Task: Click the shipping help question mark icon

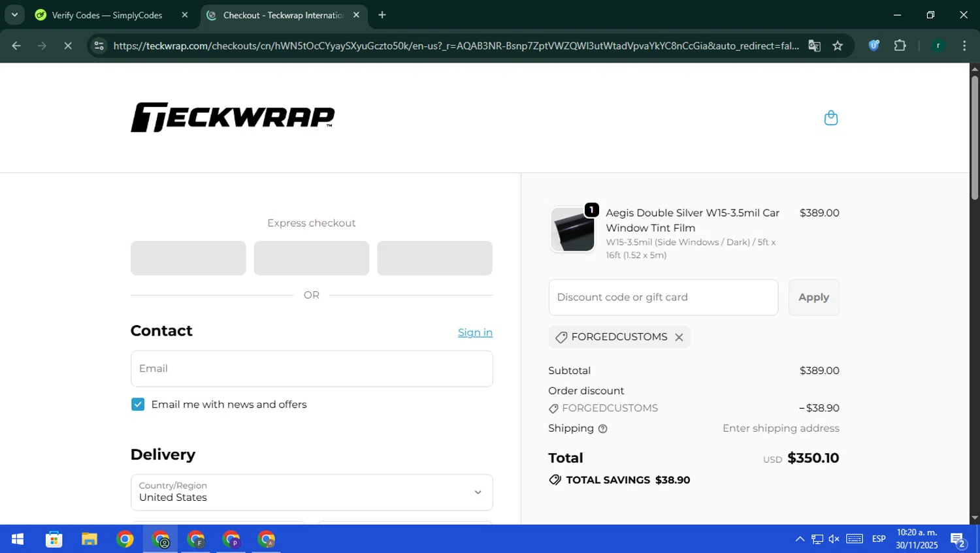Action: tap(602, 429)
